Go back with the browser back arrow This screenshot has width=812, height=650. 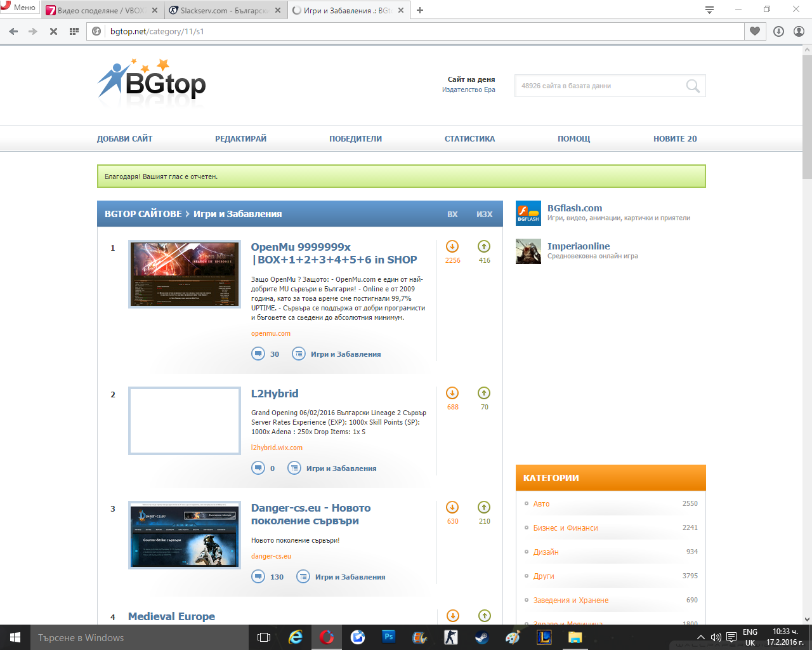click(13, 31)
